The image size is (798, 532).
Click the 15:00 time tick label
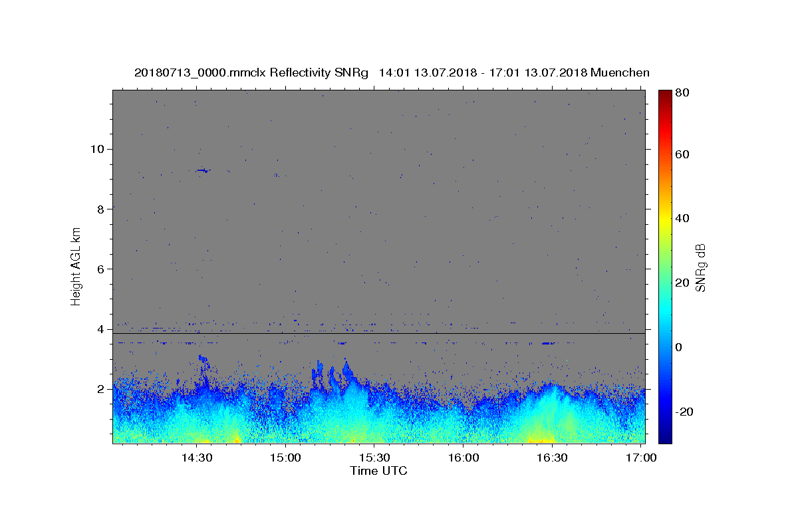pyautogui.click(x=287, y=458)
